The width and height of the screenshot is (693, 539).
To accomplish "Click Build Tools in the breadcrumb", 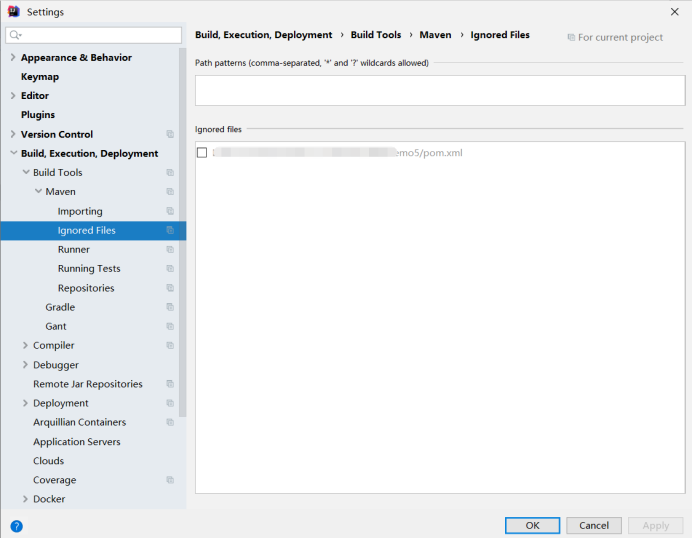I will point(376,35).
